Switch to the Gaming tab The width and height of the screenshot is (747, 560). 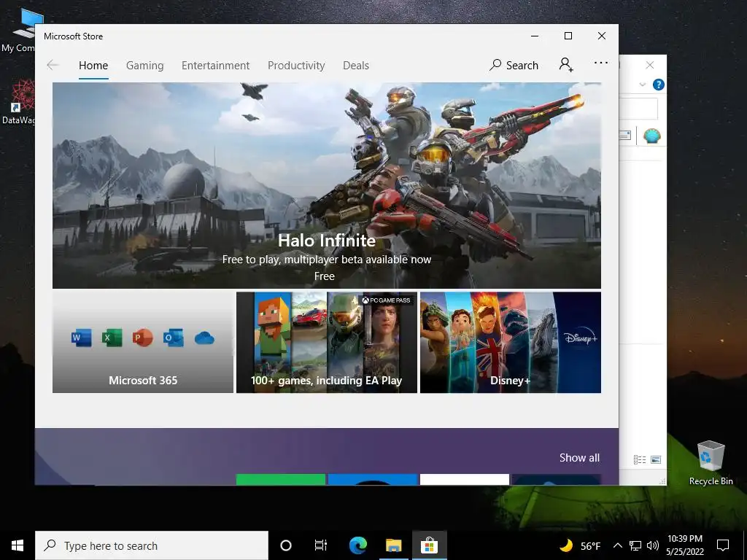tap(145, 66)
